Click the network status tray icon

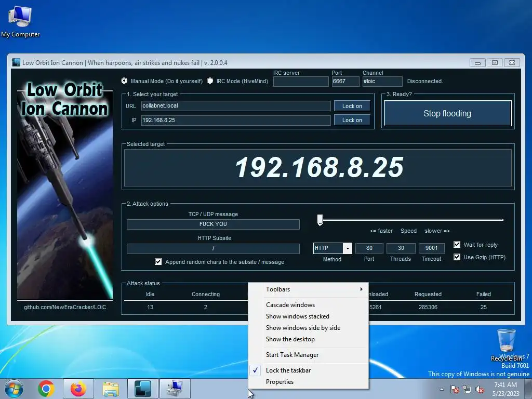coord(467,389)
